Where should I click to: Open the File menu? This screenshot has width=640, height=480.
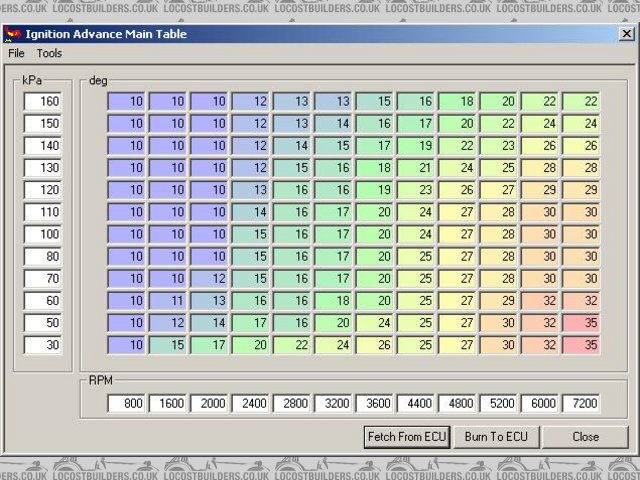[x=15, y=53]
